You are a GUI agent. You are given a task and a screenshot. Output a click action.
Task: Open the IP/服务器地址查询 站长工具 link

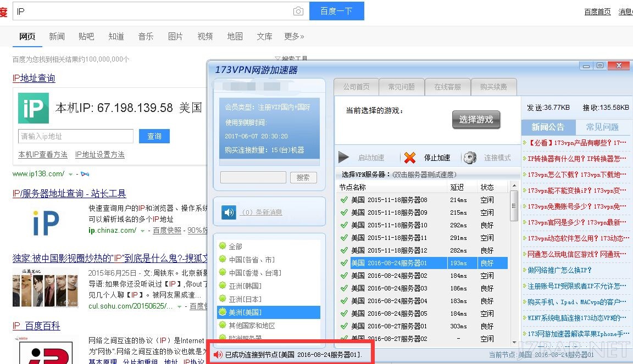[x=69, y=193]
